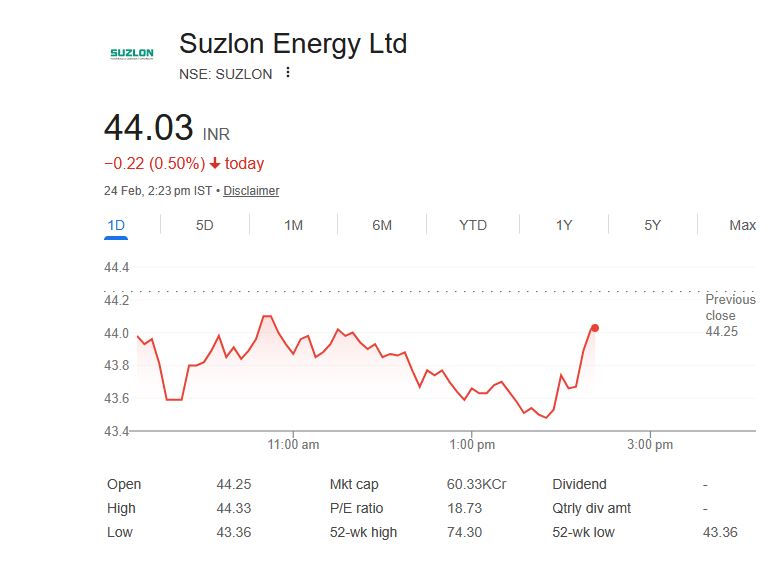This screenshot has width=773, height=582.
Task: Click the NSE: SUZLON ticker label
Action: tap(225, 74)
